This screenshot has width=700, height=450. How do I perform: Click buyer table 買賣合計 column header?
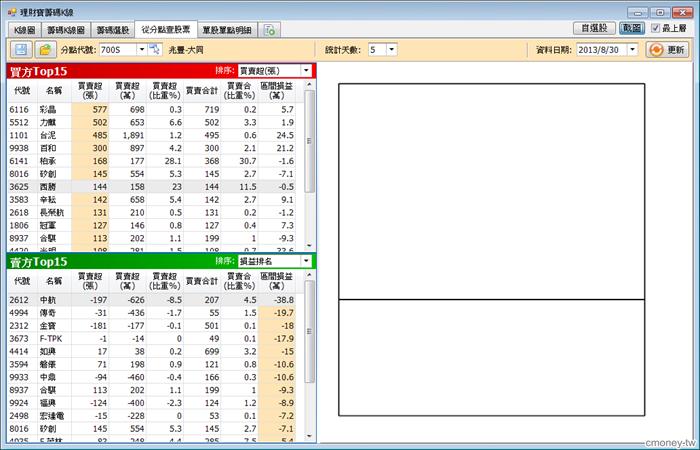(x=202, y=91)
